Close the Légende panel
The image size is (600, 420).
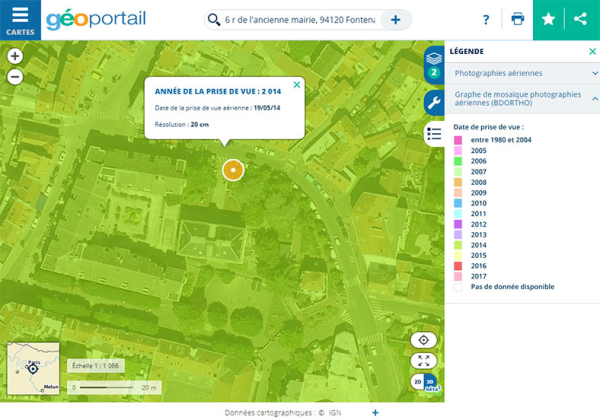click(592, 51)
